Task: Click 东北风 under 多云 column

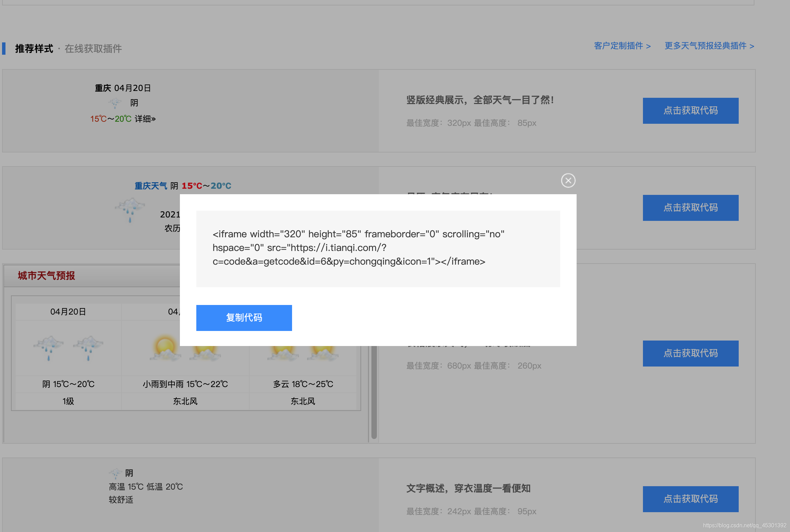Action: tap(303, 401)
